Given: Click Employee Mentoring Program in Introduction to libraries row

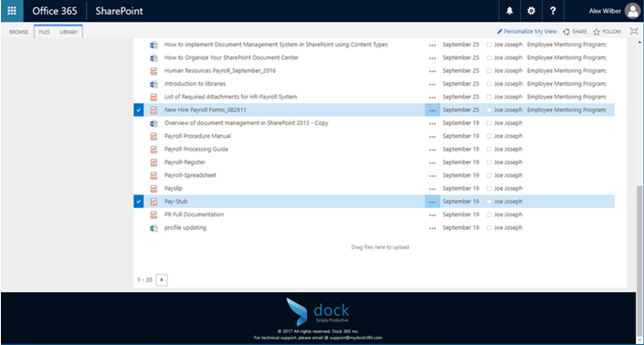Looking at the screenshot, I should (566, 84).
